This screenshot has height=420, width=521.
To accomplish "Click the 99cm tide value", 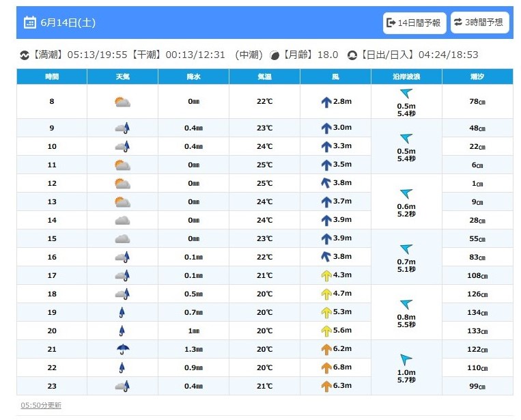I will click(477, 386).
